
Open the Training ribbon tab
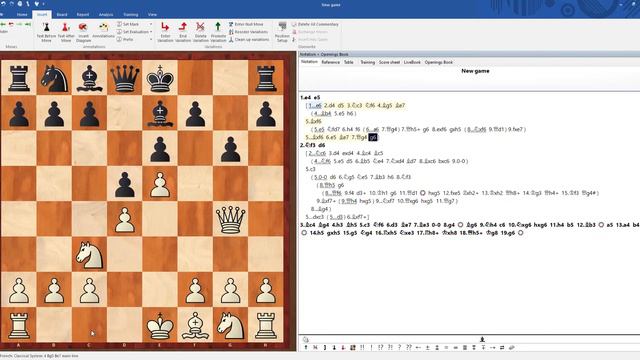pyautogui.click(x=131, y=15)
